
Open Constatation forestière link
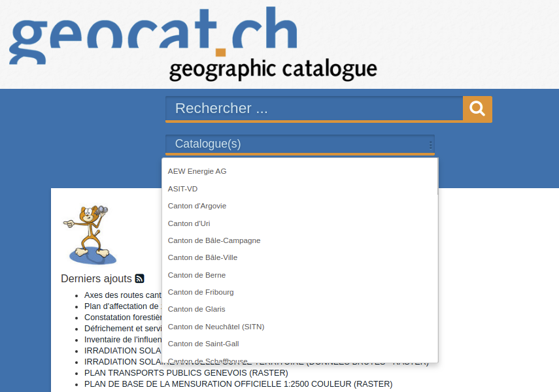[x=123, y=317]
